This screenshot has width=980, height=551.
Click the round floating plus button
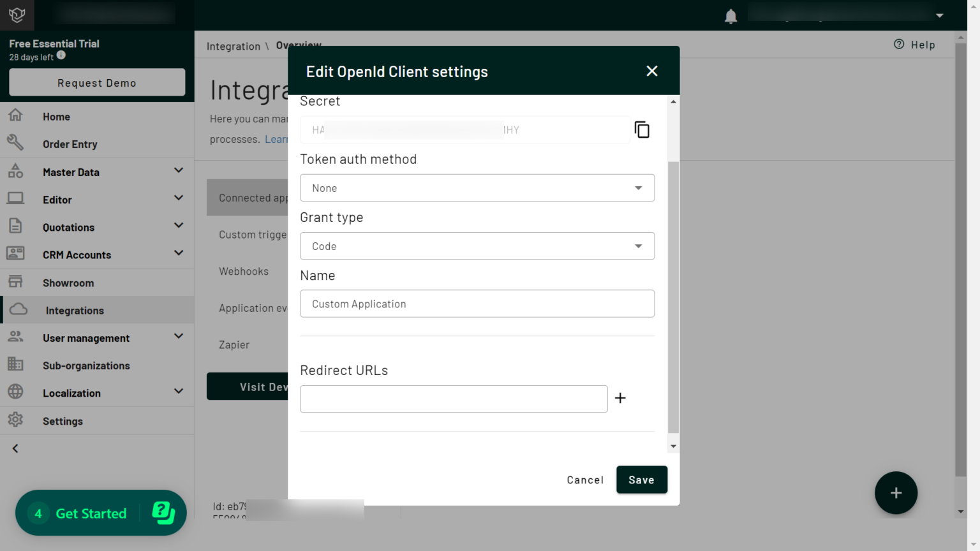[896, 492]
